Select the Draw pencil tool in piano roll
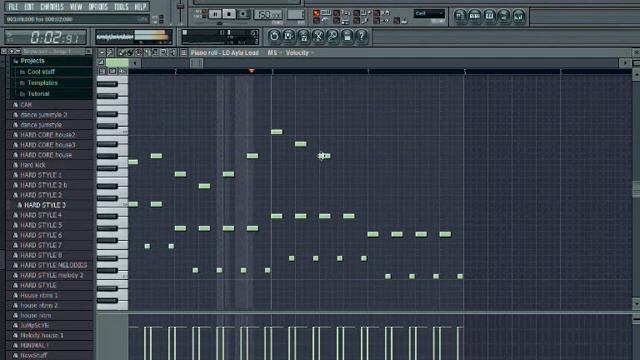Image resolution: width=640 pixels, height=360 pixels. click(x=122, y=53)
